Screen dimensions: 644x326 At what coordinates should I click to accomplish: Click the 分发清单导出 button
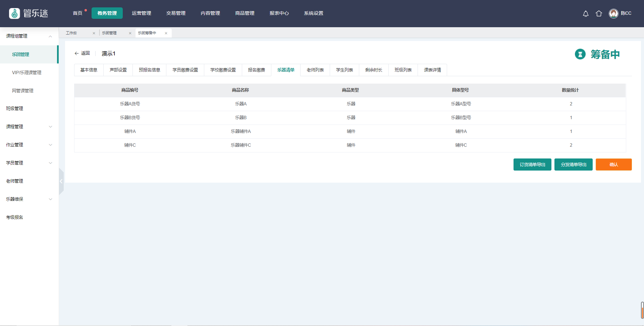click(x=573, y=165)
